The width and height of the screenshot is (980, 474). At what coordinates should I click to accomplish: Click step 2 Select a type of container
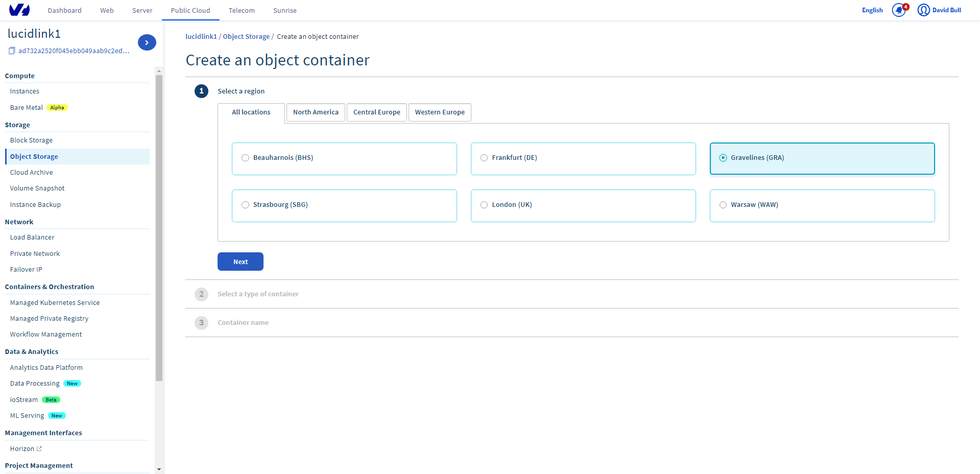tap(258, 294)
